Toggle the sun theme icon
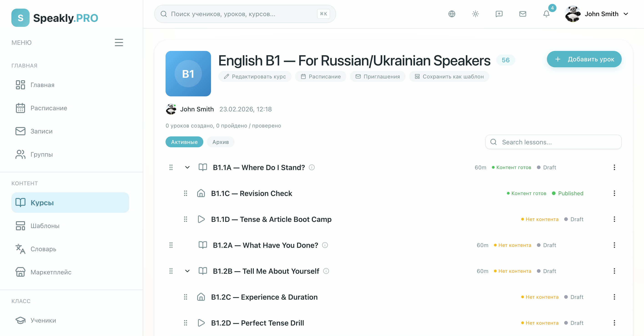Image resolution: width=644 pixels, height=336 pixels. tap(475, 14)
